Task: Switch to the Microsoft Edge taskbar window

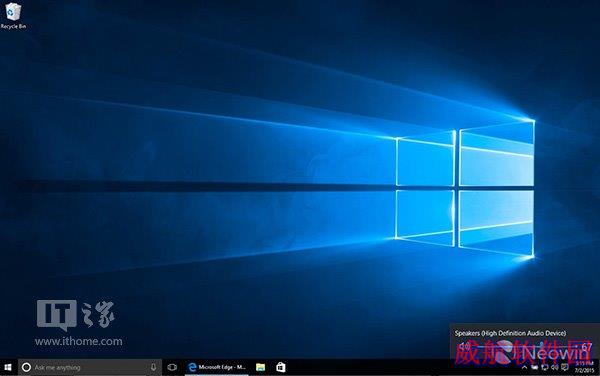Action: (x=217, y=368)
